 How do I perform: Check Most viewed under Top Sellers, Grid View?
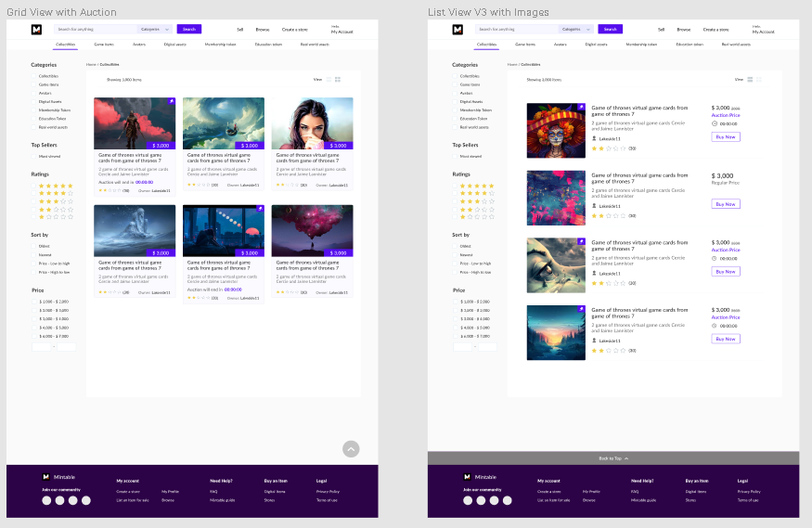pyautogui.click(x=33, y=156)
